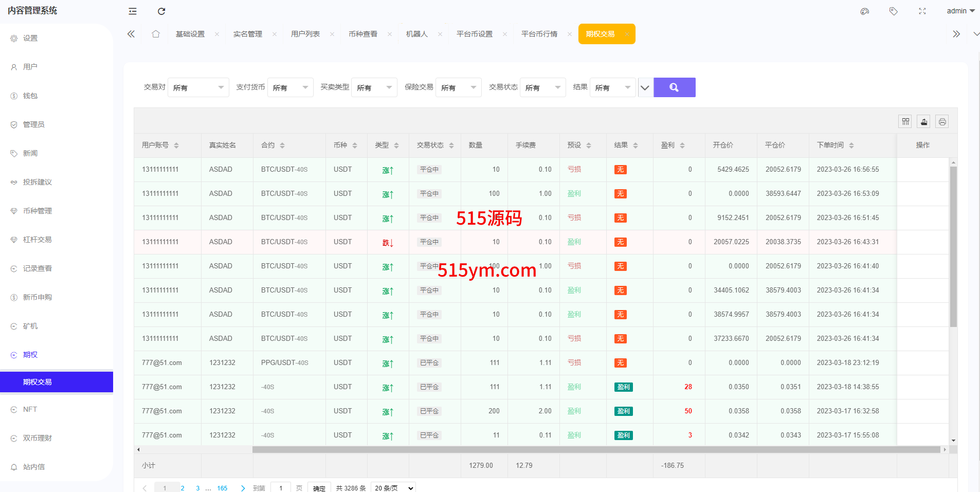Switch to the 币种查看 tab
Viewport: 980px width, 492px height.
coord(363,34)
